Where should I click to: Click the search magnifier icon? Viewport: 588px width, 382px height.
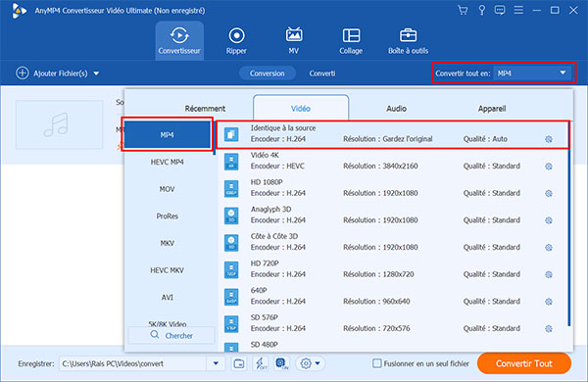tap(155, 334)
